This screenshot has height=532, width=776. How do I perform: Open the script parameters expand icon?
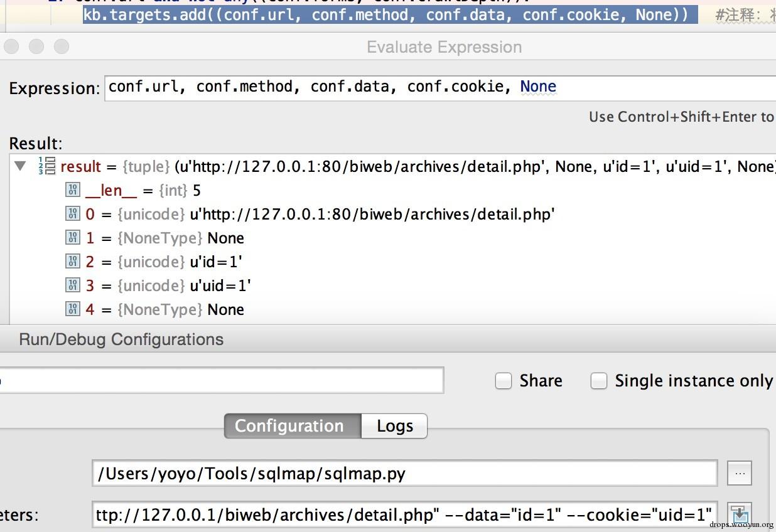click(740, 514)
